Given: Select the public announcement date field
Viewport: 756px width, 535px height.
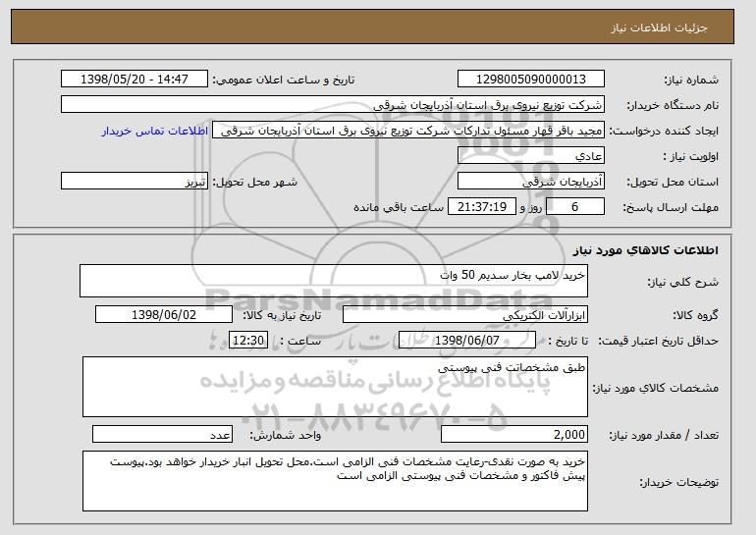Looking at the screenshot, I should click(x=135, y=80).
